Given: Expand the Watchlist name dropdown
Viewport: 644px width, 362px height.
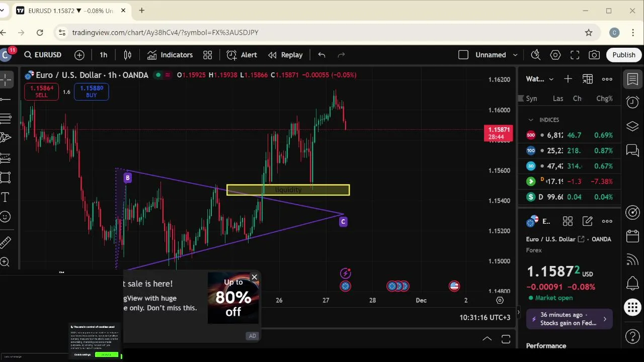Looking at the screenshot, I should coord(539,79).
